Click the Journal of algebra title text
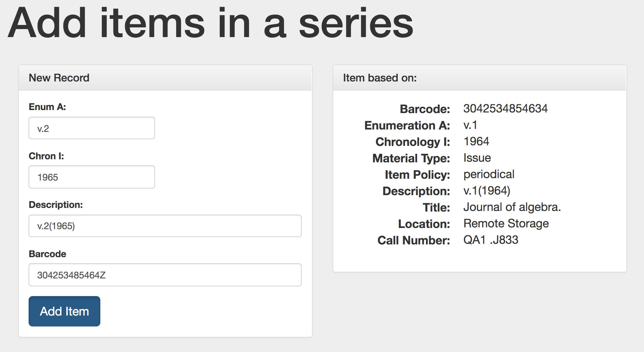 (512, 207)
